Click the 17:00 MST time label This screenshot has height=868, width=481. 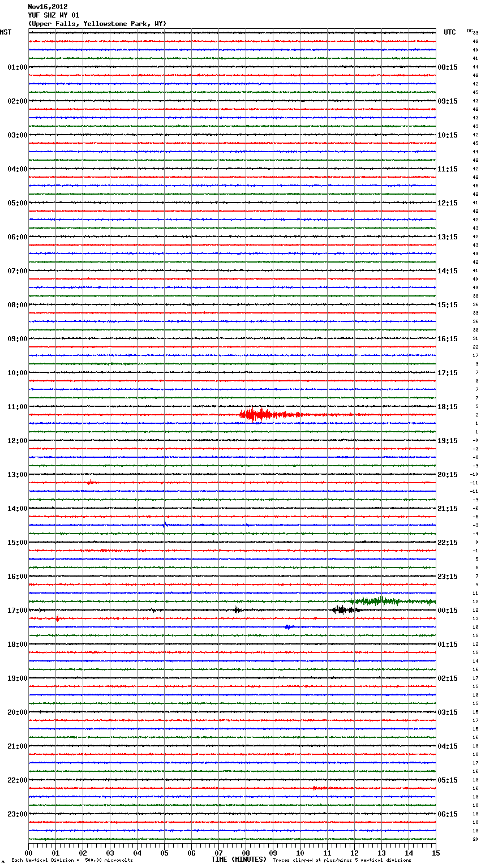18,611
